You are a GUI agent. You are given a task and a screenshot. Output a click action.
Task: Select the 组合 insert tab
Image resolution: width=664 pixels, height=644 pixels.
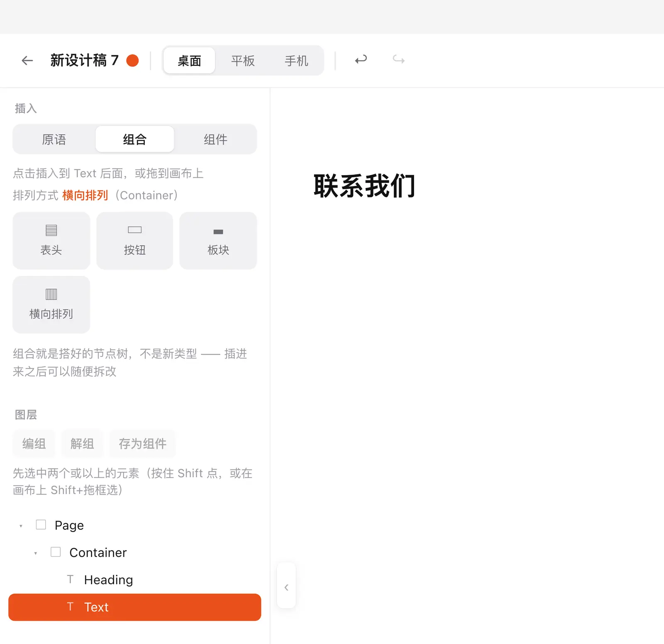click(x=135, y=139)
